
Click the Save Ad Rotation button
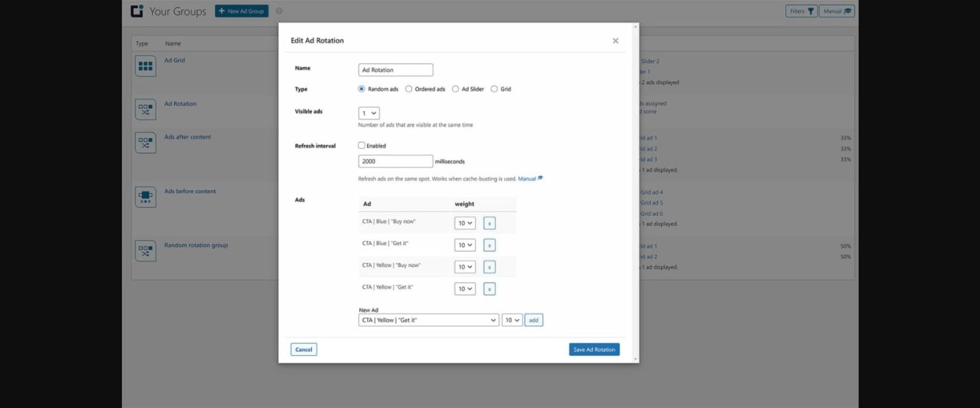click(x=593, y=349)
